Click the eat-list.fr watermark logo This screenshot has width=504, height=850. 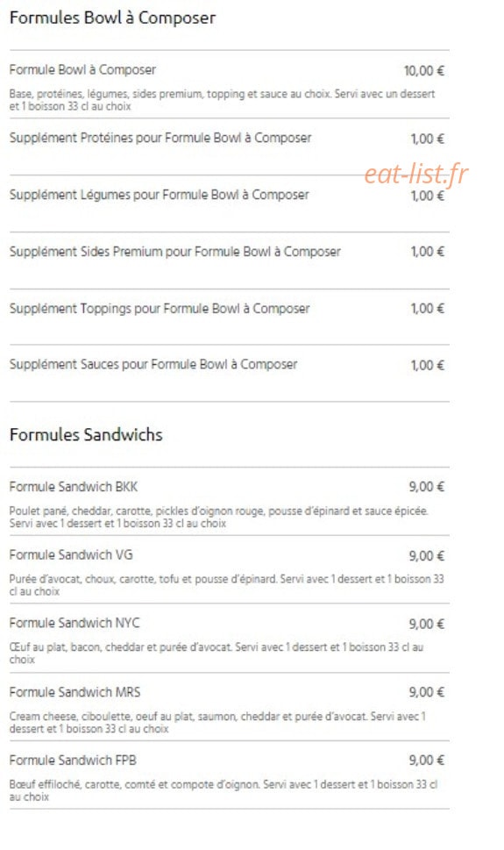point(416,175)
